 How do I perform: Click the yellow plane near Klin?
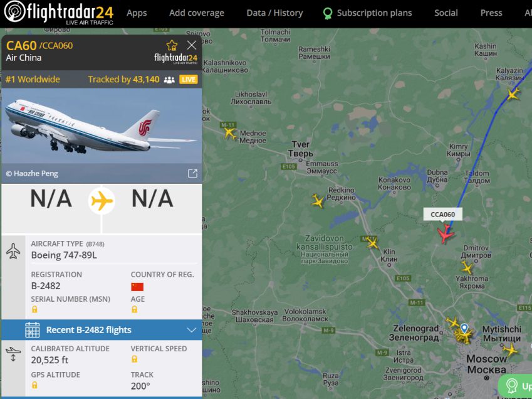click(372, 243)
